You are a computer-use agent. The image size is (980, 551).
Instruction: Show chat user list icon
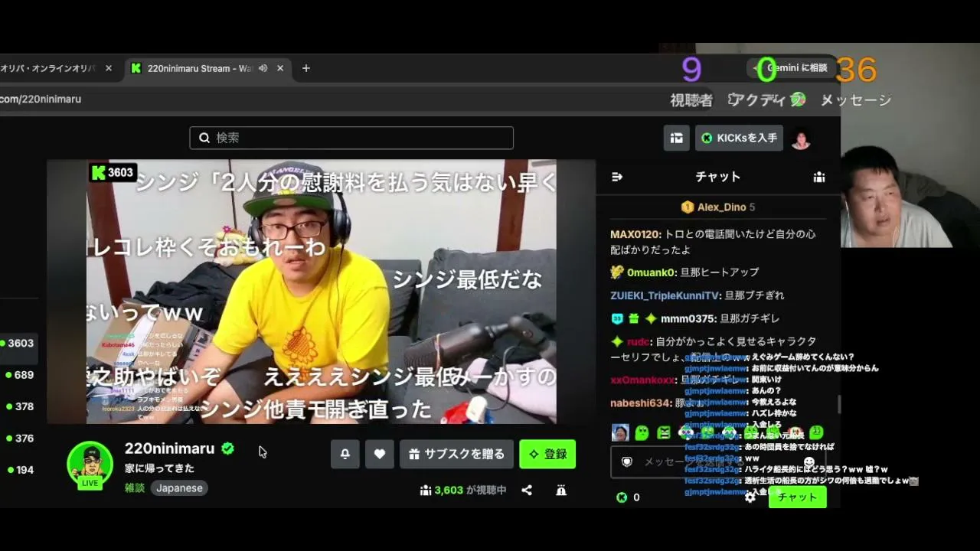pyautogui.click(x=819, y=177)
